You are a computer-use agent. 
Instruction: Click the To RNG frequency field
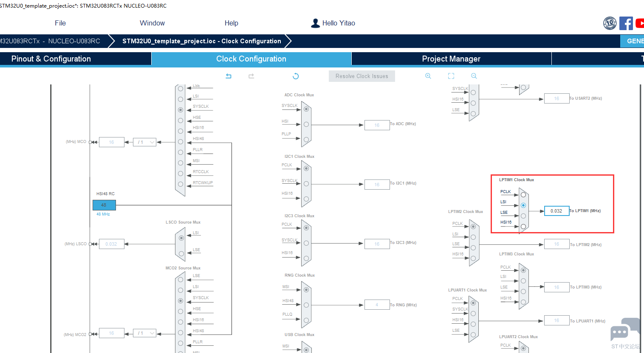coord(377,305)
